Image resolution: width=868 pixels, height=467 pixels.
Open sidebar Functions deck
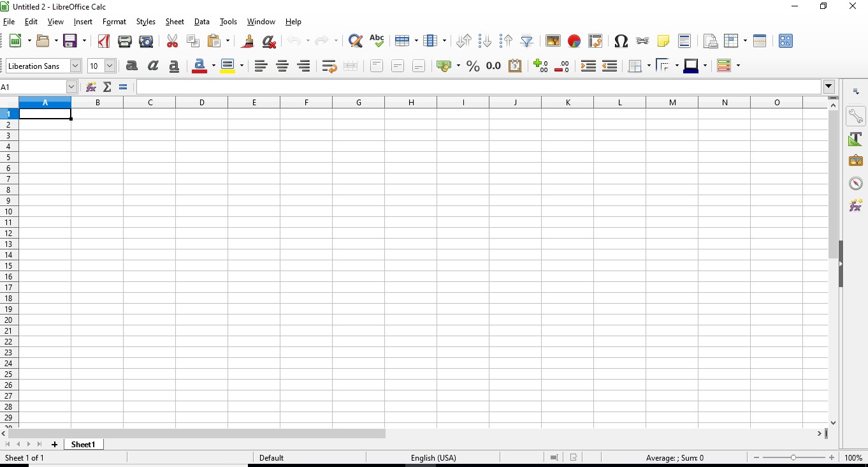[856, 205]
